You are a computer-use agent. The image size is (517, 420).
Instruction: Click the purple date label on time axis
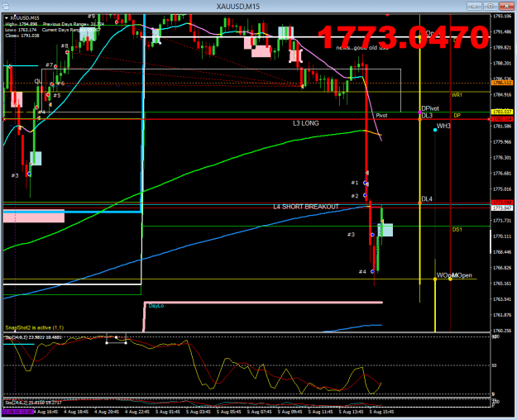[18, 412]
